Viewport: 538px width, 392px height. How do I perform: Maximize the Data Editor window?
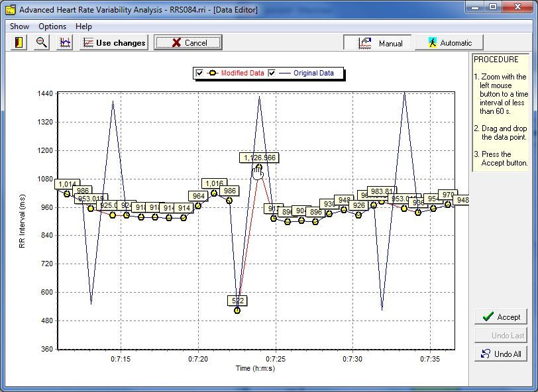pos(492,8)
